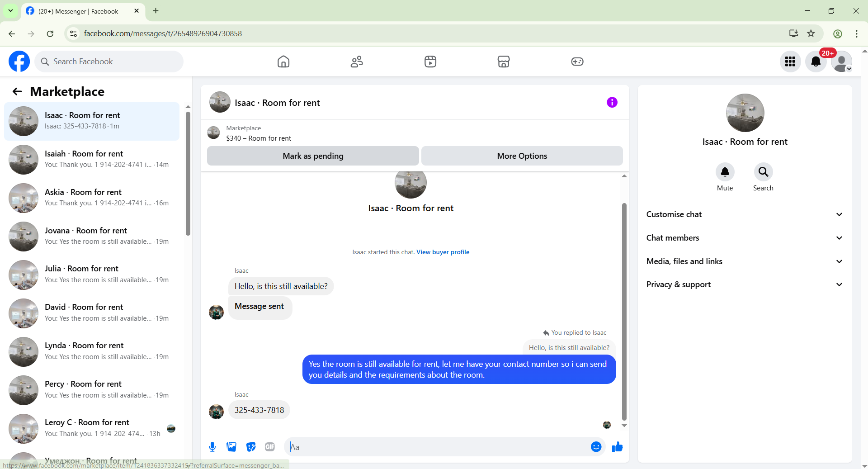
Task: Select Isaac · Room for rent chat row
Action: click(92, 121)
